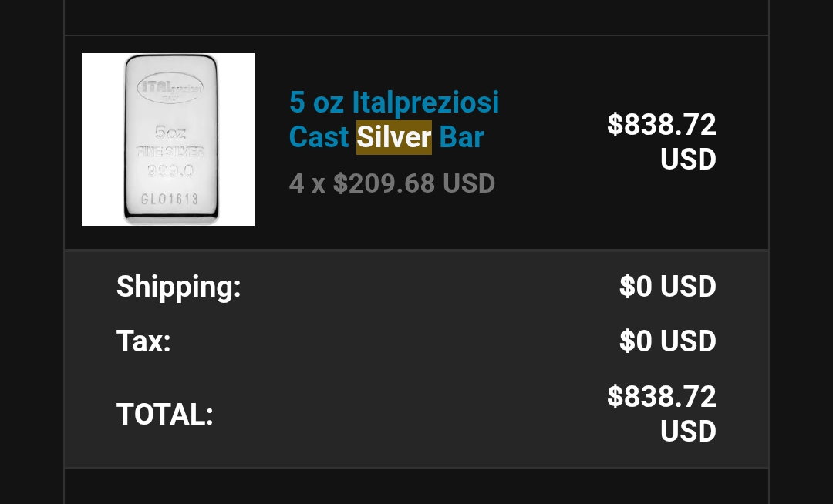
Task: Click the highlighted word Silver in the title
Action: point(393,137)
